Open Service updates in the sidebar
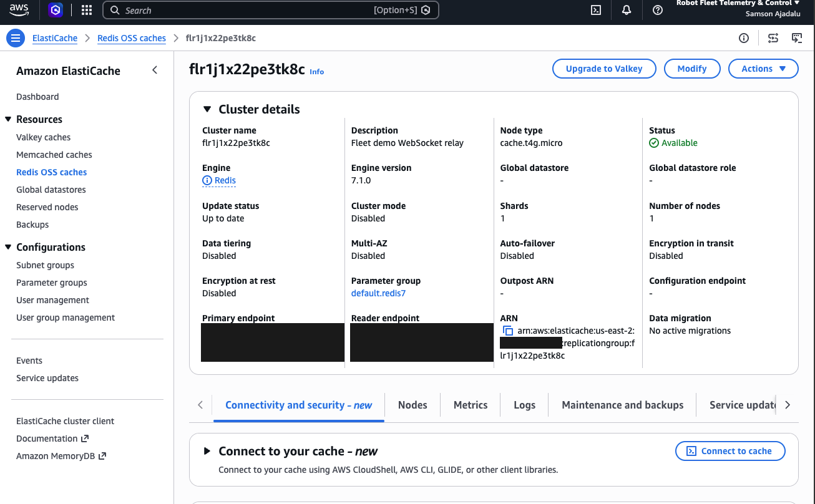 (47, 378)
